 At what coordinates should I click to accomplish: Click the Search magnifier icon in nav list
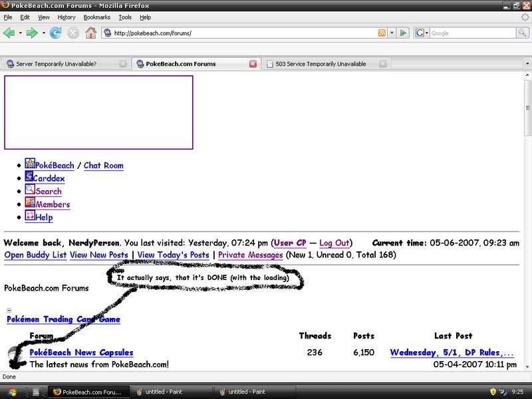30,190
